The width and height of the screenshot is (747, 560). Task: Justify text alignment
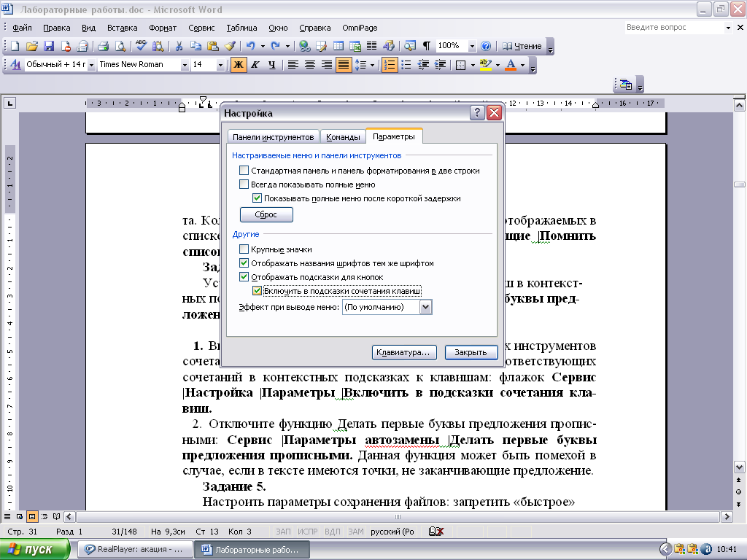coord(343,65)
